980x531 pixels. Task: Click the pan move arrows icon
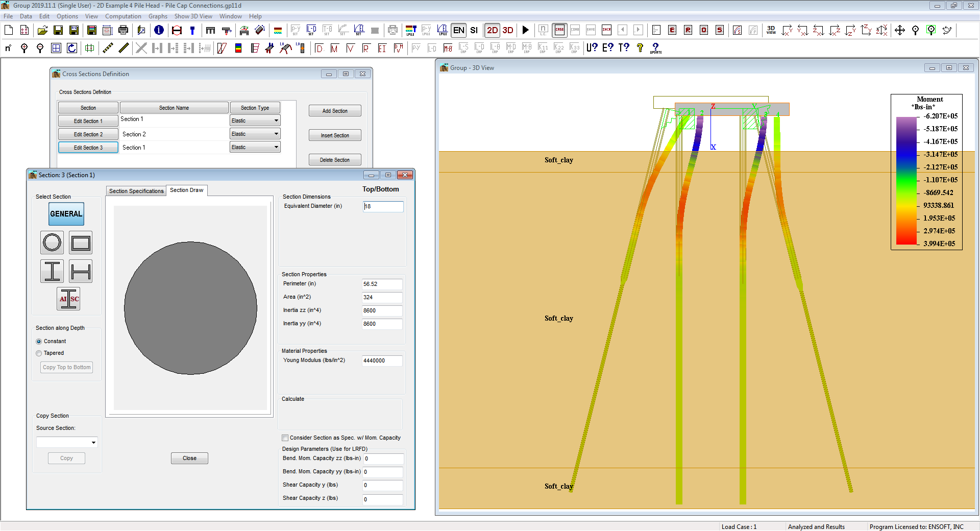[900, 30]
